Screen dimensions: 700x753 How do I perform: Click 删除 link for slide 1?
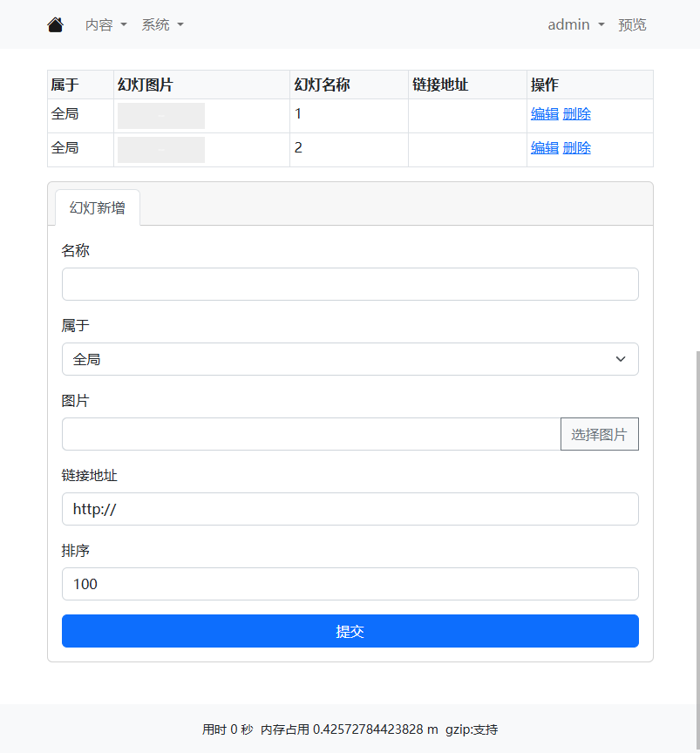pos(576,114)
